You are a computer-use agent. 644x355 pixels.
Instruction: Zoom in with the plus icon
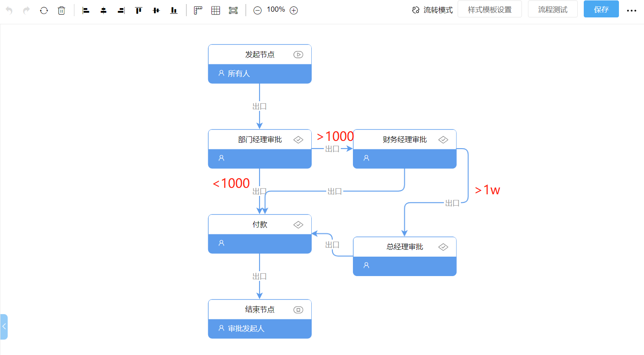pyautogui.click(x=294, y=11)
